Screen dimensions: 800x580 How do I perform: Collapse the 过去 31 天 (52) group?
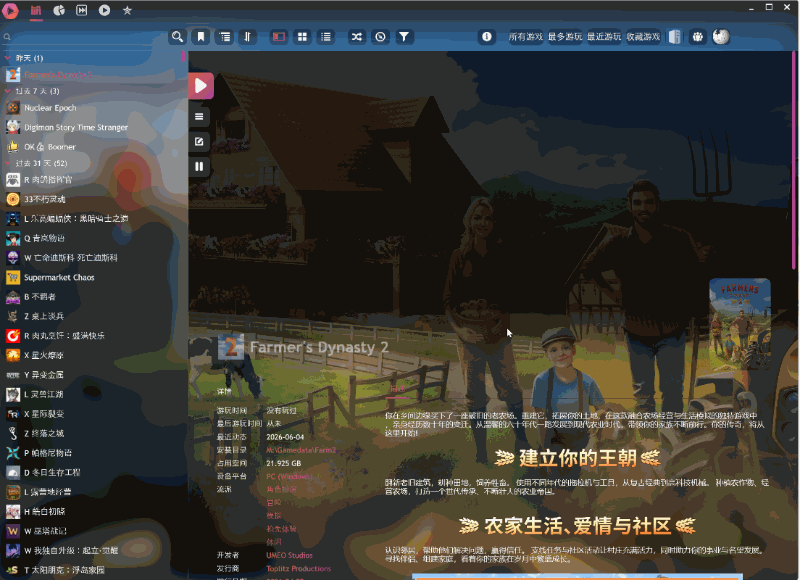pyautogui.click(x=8, y=163)
